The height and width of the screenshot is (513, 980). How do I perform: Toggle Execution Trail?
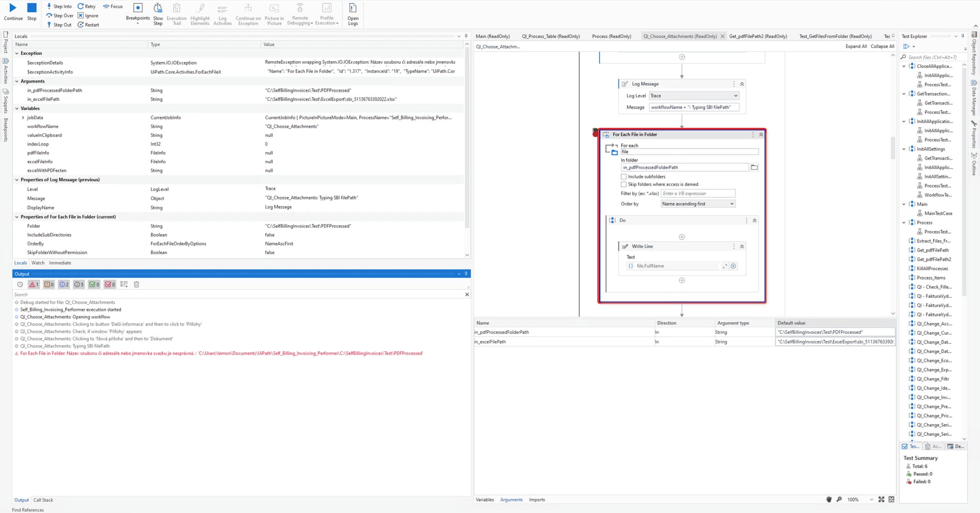[177, 14]
